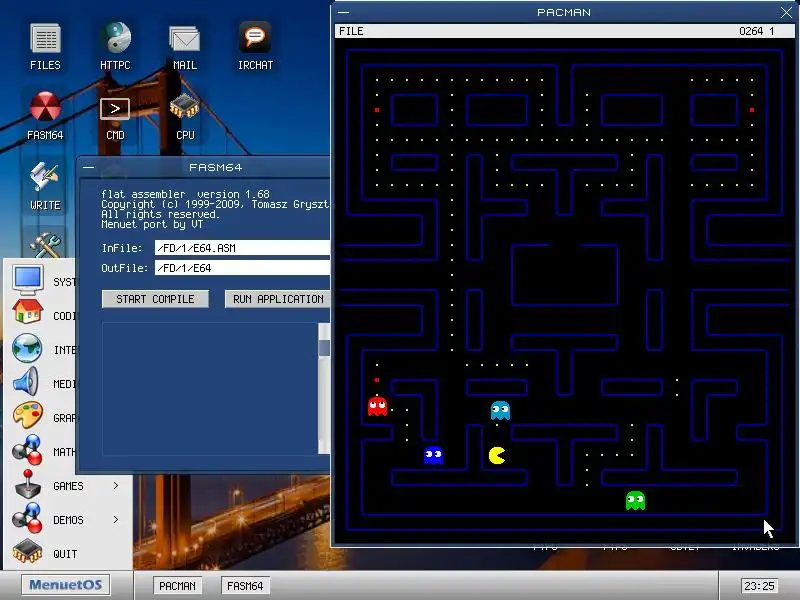Click the FASM64 window title bar
800x600 pixels.
coord(204,167)
